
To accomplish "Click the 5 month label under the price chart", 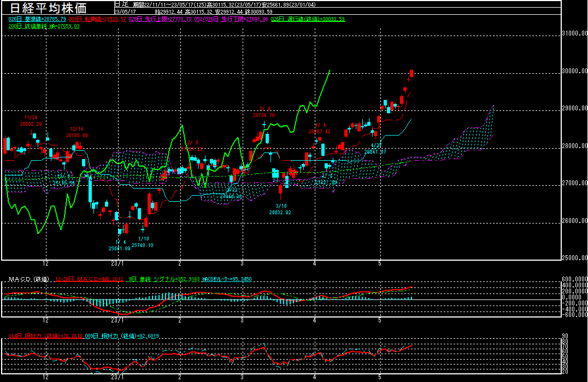I will 380,263.
